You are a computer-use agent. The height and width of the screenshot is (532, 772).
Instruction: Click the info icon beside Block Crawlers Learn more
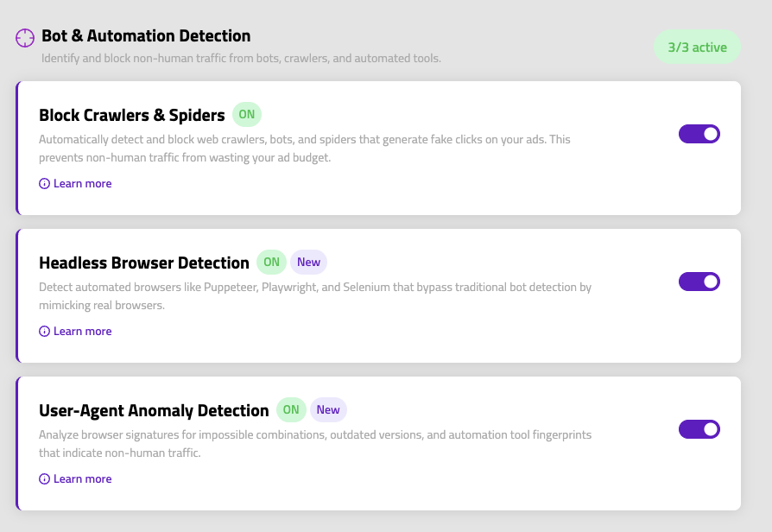tap(44, 183)
